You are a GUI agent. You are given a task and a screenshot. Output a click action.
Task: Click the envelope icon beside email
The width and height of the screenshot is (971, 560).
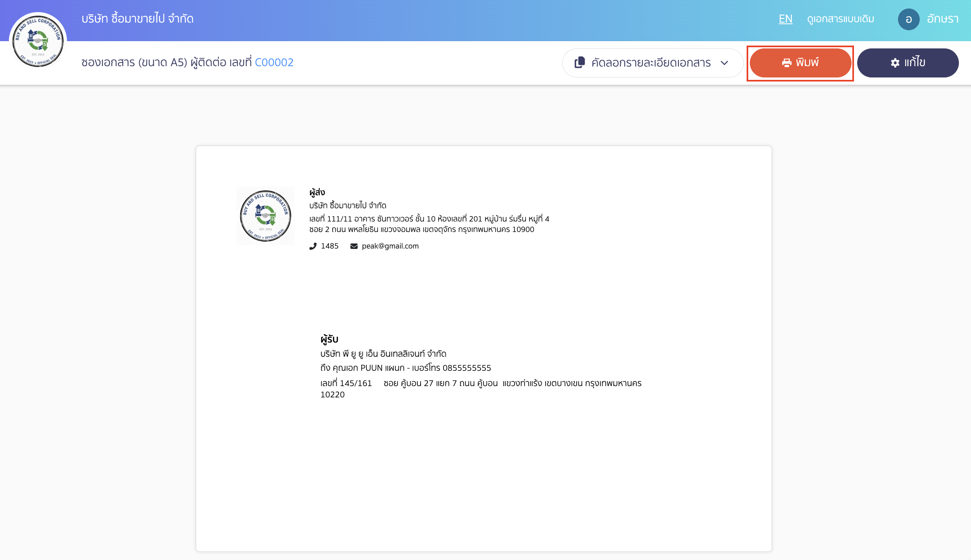pyautogui.click(x=354, y=246)
